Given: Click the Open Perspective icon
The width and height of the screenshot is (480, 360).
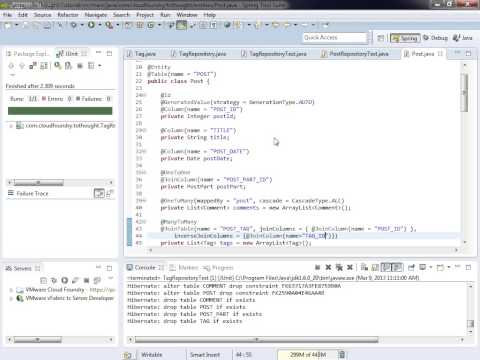Looking at the screenshot, I should [x=380, y=38].
